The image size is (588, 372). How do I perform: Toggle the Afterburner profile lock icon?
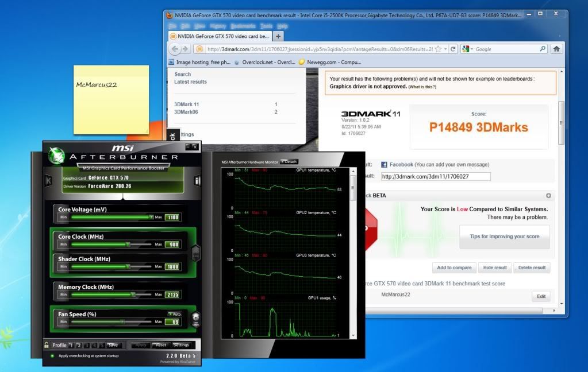[47, 344]
